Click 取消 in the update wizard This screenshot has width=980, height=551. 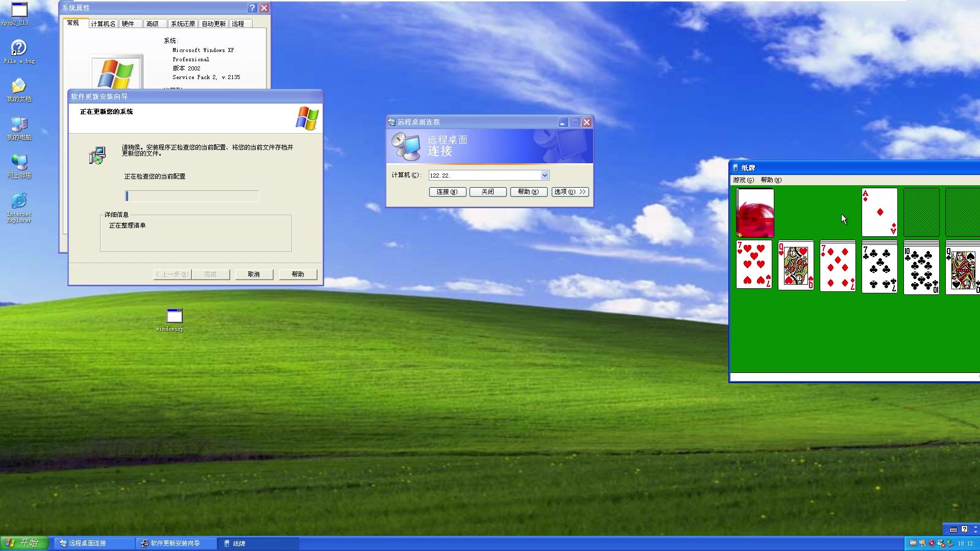(x=254, y=274)
